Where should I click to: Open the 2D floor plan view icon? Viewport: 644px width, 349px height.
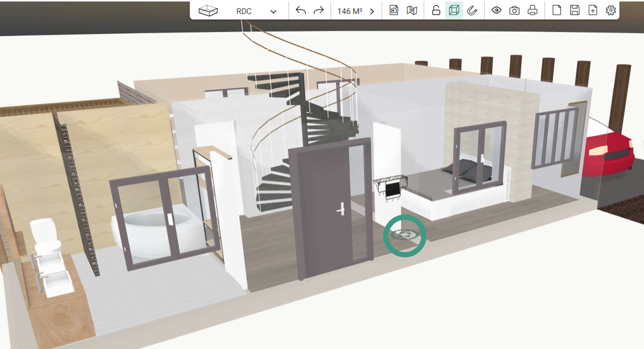pyautogui.click(x=394, y=10)
